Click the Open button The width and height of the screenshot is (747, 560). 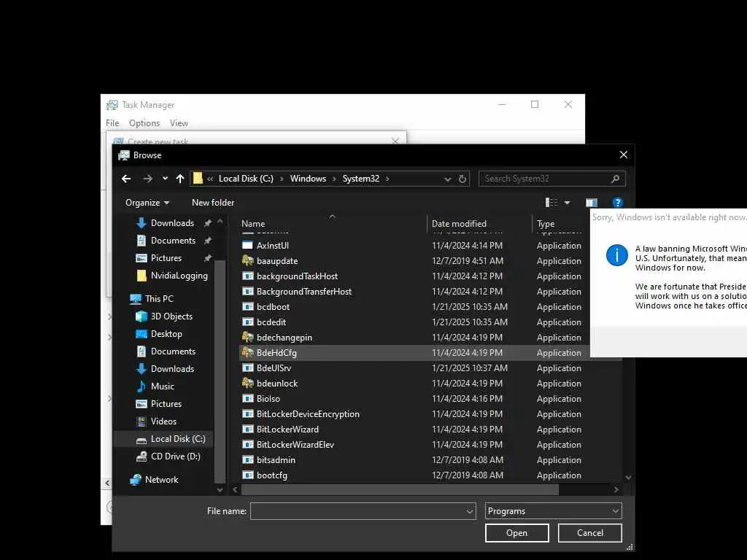click(x=517, y=533)
